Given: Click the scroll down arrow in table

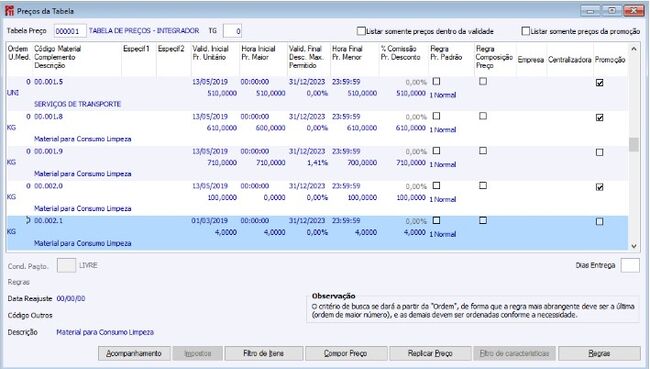Looking at the screenshot, I should 633,246.
